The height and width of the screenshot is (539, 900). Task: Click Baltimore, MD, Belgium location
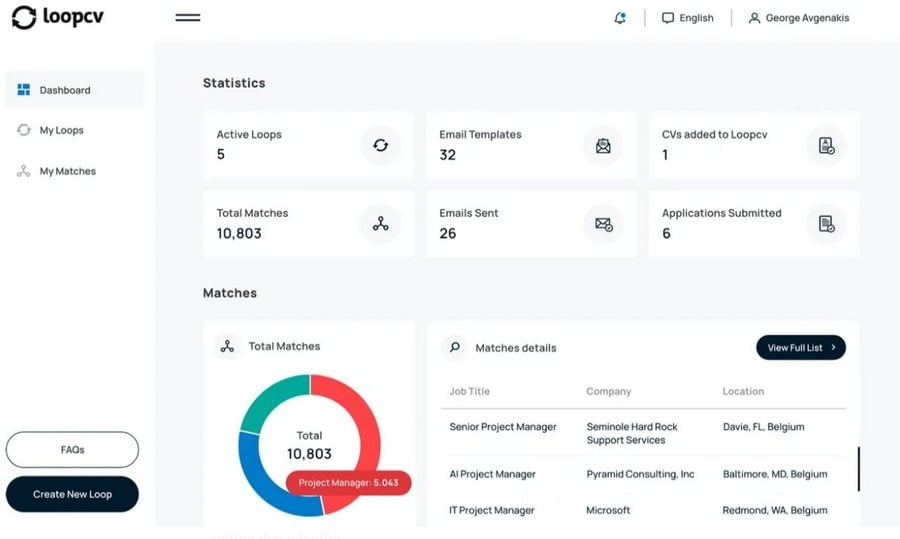(x=775, y=474)
